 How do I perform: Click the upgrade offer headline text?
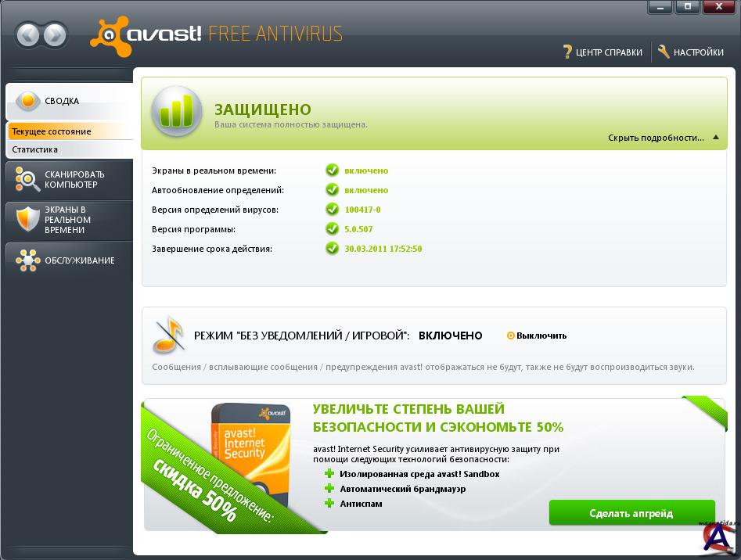pyautogui.click(x=438, y=418)
